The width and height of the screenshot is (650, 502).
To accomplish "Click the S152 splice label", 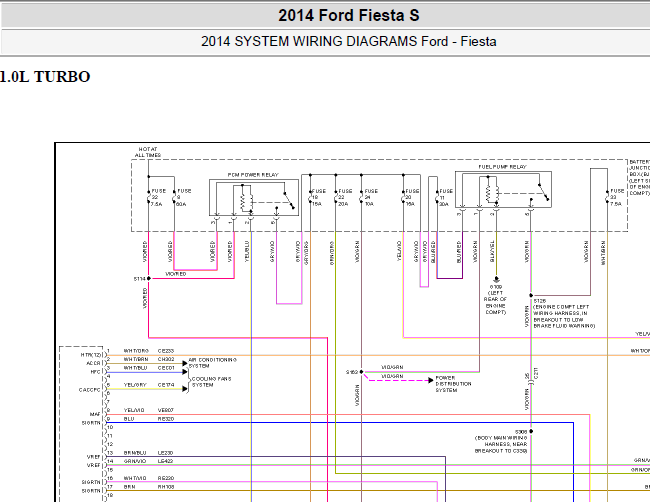I will [x=352, y=372].
